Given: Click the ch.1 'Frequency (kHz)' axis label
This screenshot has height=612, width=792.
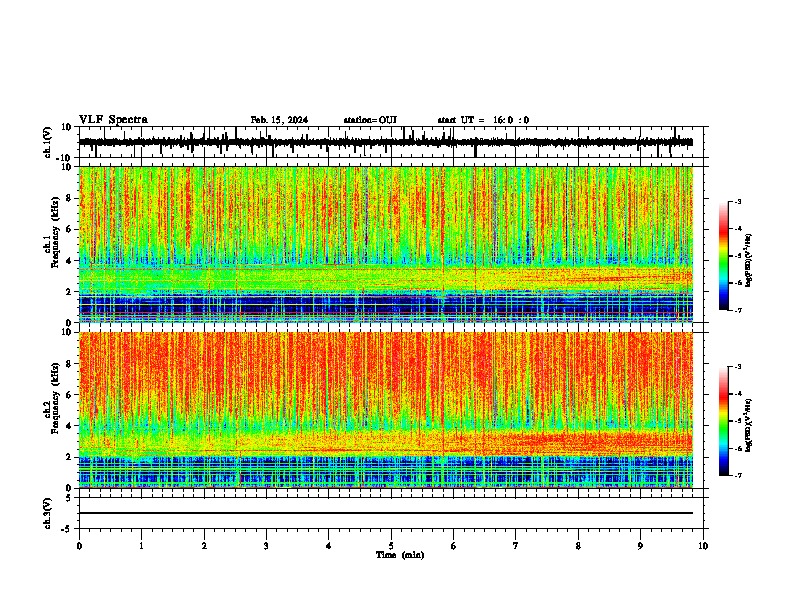Looking at the screenshot, I should coord(55,232).
